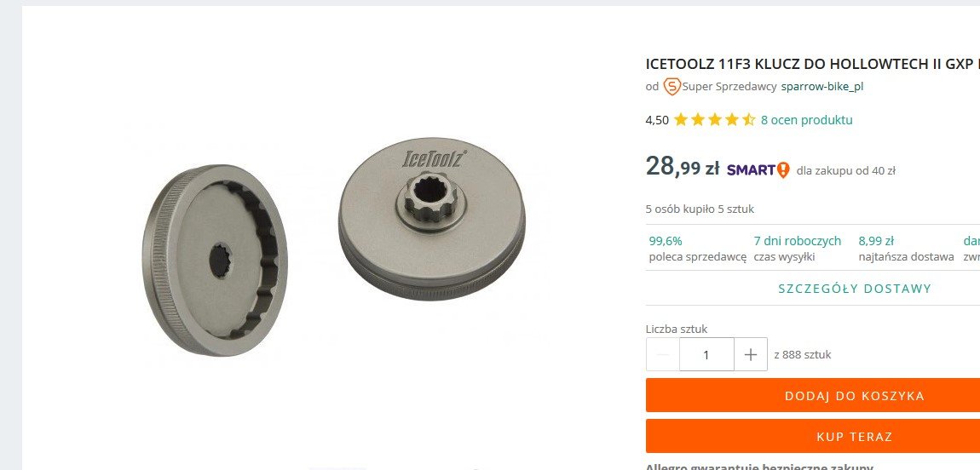
Task: Decrease quantity with the minus button
Action: tap(663, 354)
